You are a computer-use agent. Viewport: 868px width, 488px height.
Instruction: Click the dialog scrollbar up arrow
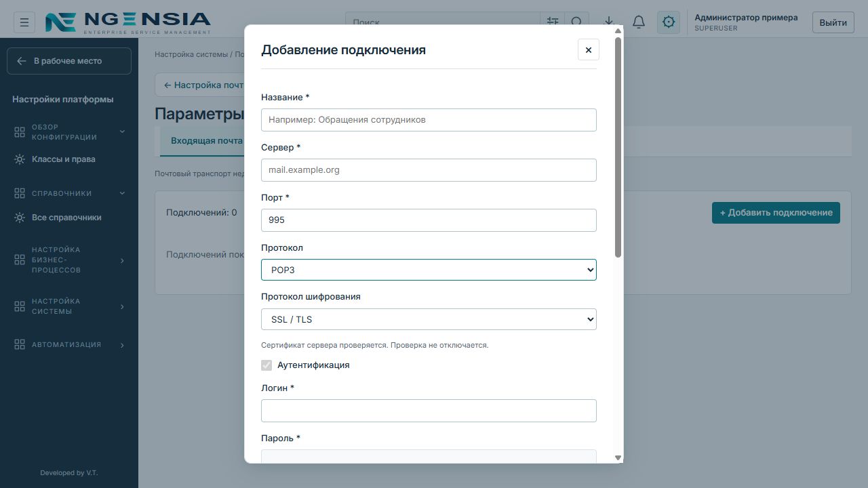618,30
